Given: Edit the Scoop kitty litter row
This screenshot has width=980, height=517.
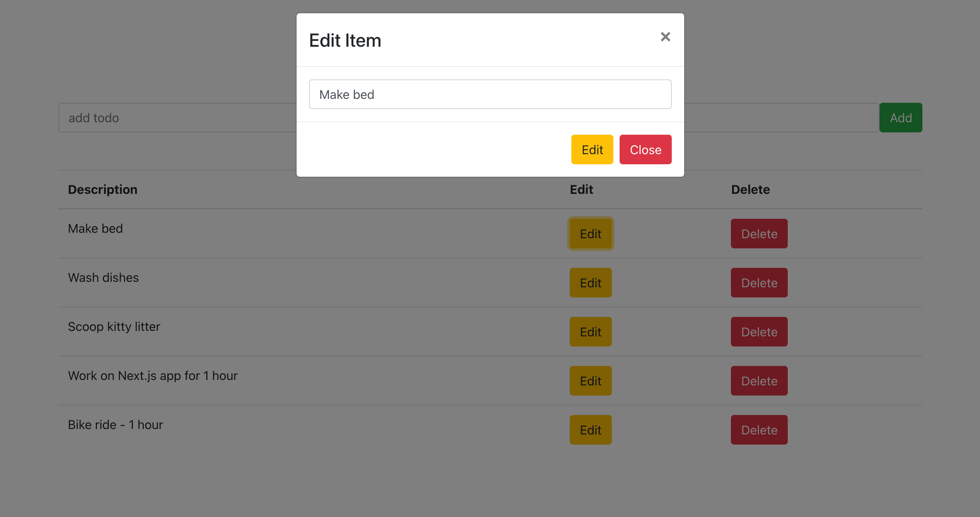Looking at the screenshot, I should pyautogui.click(x=590, y=332).
